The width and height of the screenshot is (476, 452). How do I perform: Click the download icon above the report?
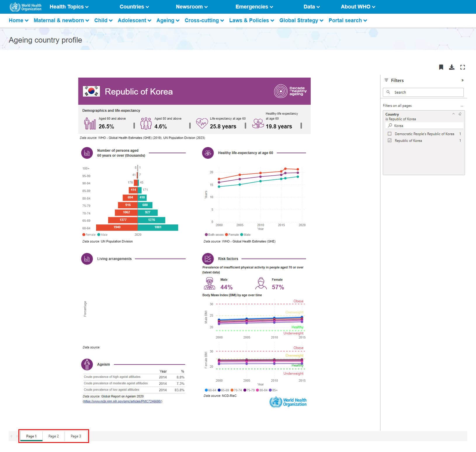452,67
